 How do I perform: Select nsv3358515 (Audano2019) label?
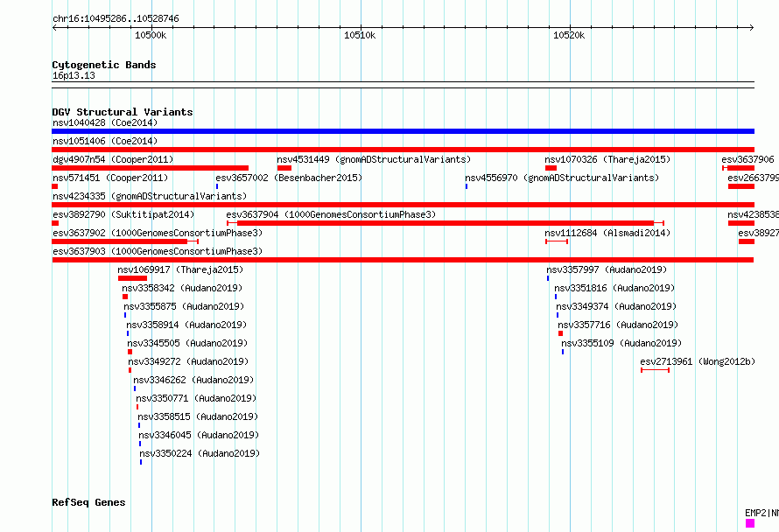198,416
